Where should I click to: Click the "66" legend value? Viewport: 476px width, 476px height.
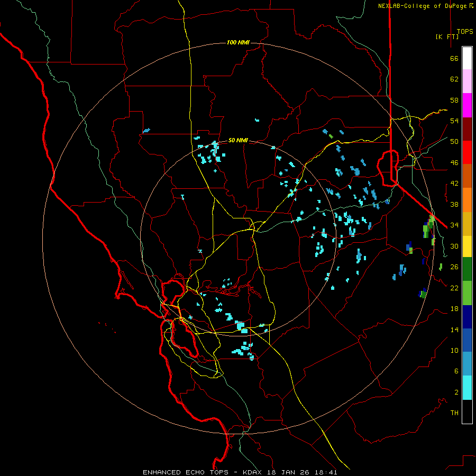454,58
